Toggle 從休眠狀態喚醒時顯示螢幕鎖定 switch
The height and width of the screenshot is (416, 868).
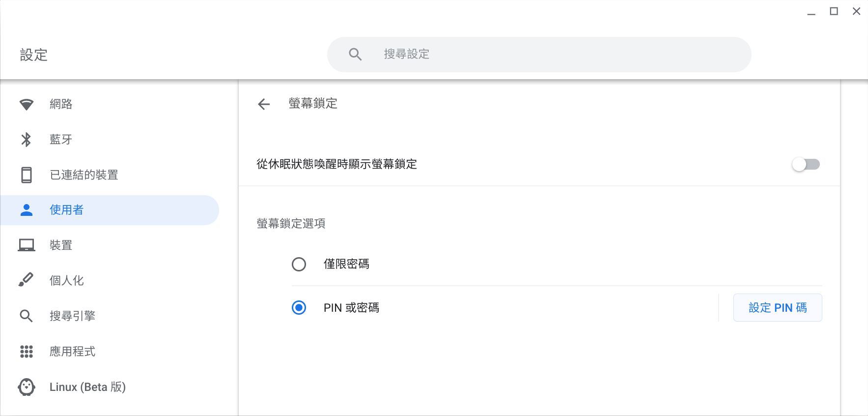[806, 164]
